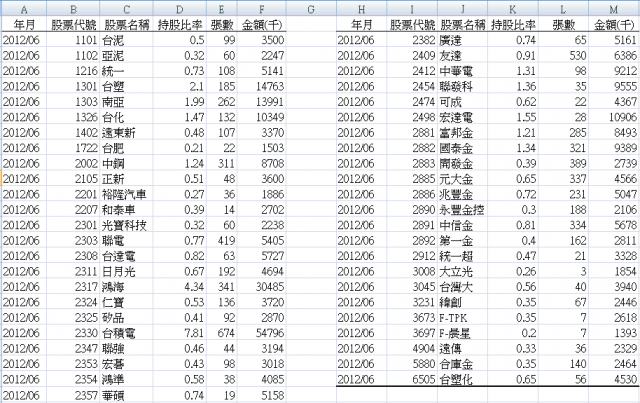This screenshot has height=403, width=640.
Task: Select column B header
Action: pos(73,9)
